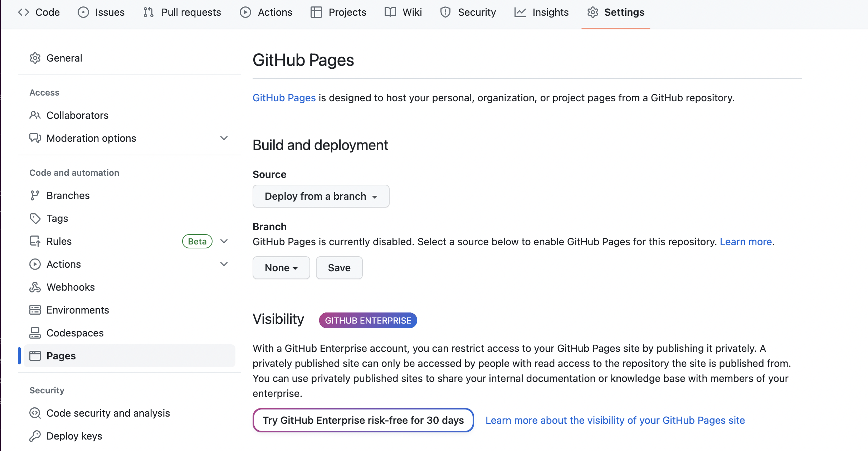Click the Collaborators people icon
The width and height of the screenshot is (868, 451).
point(35,115)
